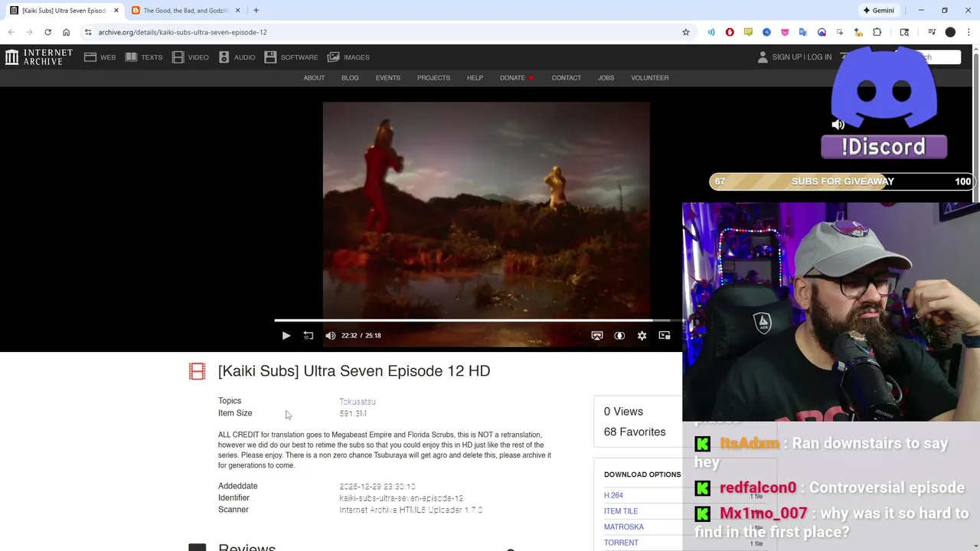Mute the video player volume
980x551 pixels.
coord(330,335)
